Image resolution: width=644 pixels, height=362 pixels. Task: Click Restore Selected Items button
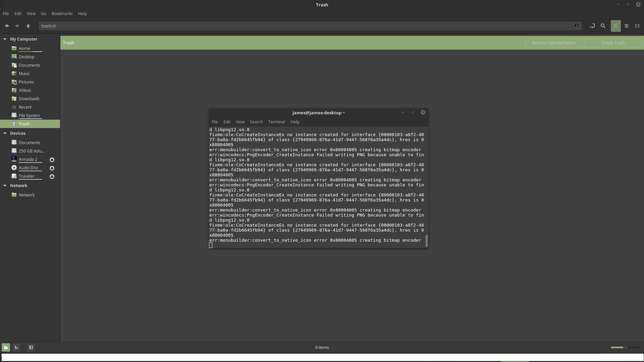(x=554, y=43)
